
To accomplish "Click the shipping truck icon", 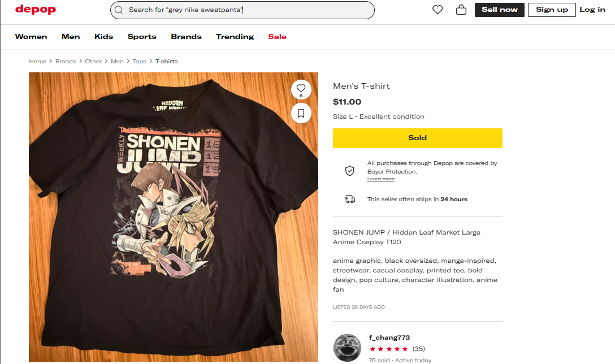I will (350, 199).
